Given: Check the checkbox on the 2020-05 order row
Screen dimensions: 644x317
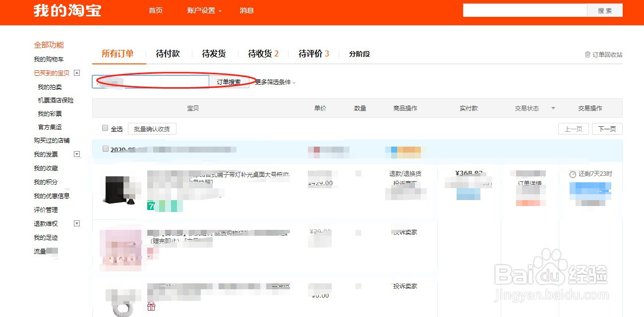Looking at the screenshot, I should coord(105,148).
